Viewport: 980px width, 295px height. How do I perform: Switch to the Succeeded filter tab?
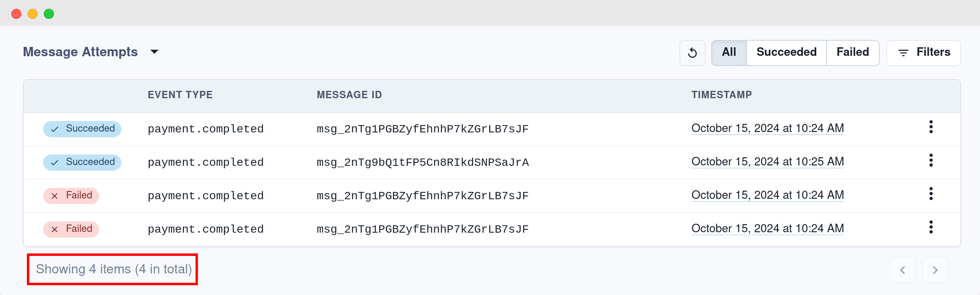[786, 52]
